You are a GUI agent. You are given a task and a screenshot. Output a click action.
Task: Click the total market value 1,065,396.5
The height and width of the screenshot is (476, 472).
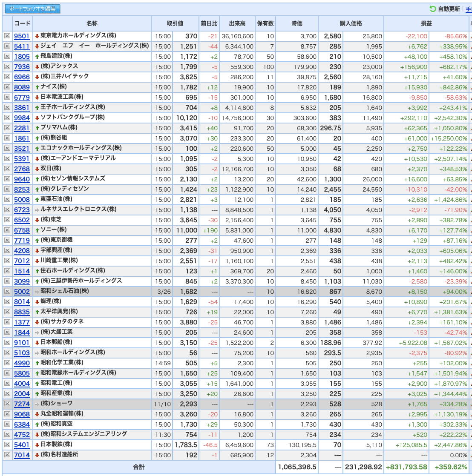297,467
